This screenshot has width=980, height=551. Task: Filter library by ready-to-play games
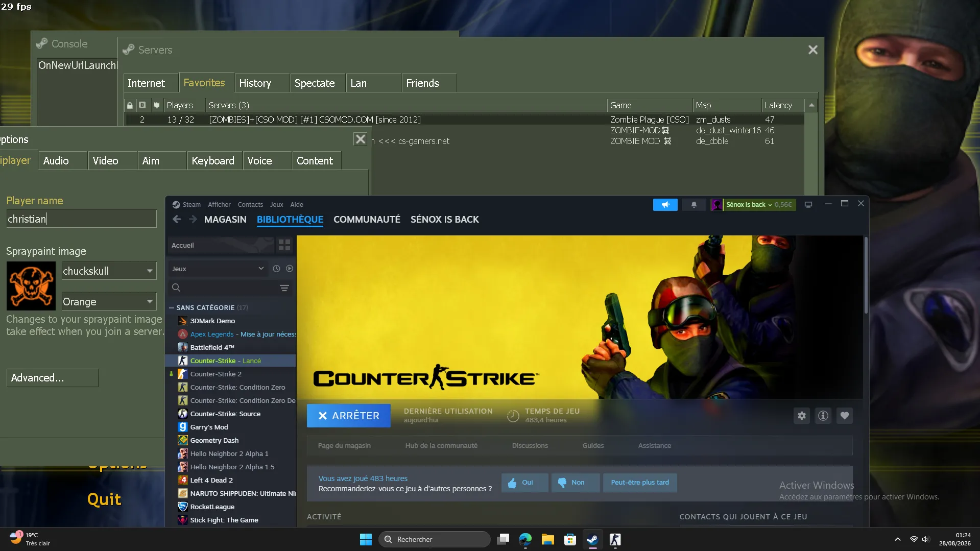pyautogui.click(x=290, y=269)
